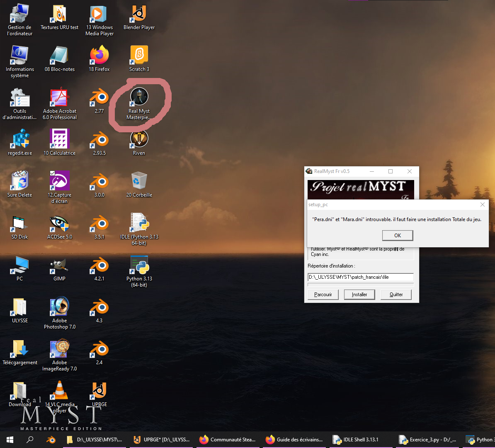The image size is (495, 448).
Task: Click the Installer button
Action: pos(359,295)
